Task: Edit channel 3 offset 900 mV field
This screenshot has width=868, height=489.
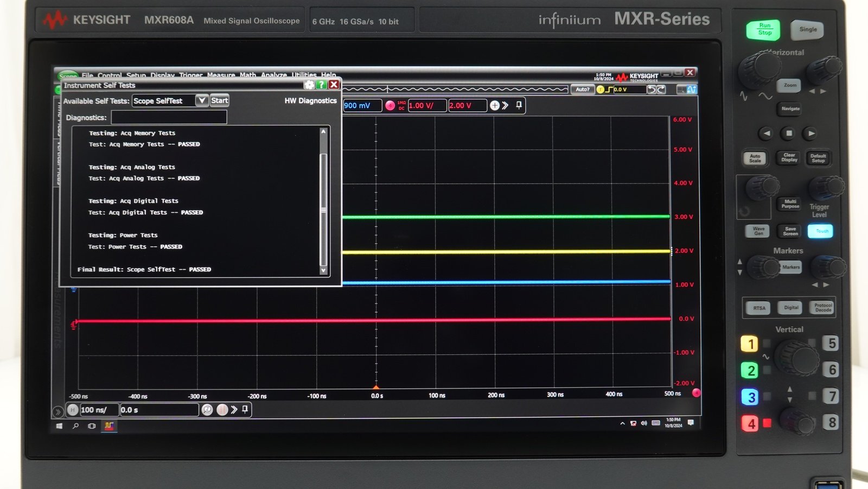Action: [362, 106]
